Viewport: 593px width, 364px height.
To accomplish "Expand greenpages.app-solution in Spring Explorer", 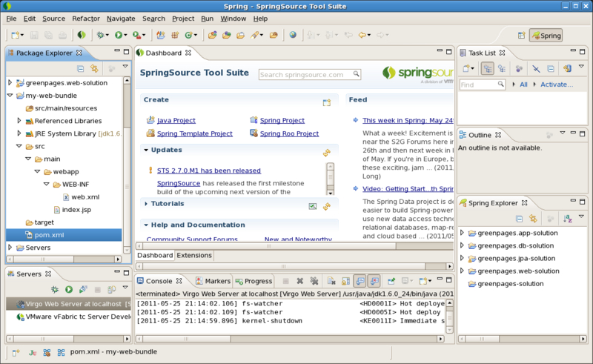I will click(x=462, y=233).
